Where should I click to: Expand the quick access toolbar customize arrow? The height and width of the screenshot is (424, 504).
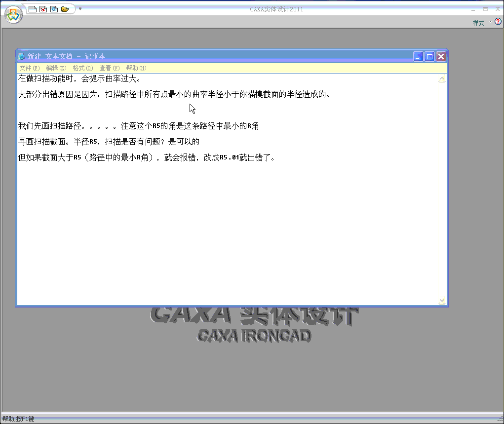(80, 8)
